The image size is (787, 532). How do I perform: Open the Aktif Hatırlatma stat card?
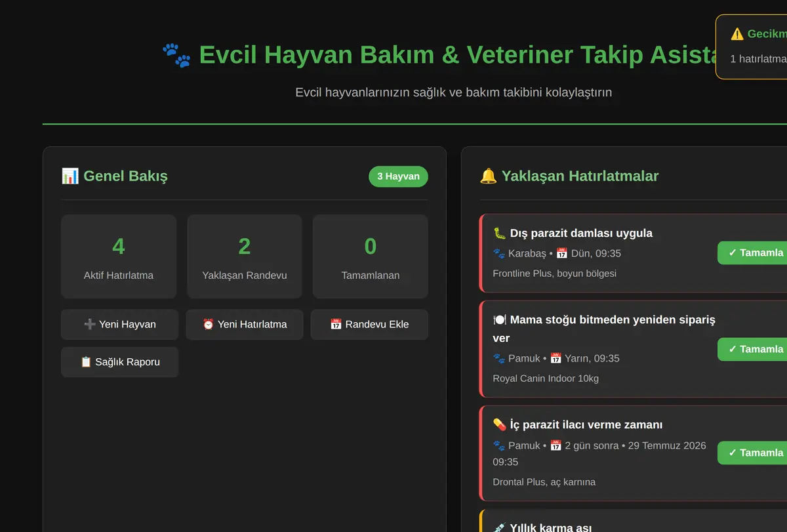[119, 256]
